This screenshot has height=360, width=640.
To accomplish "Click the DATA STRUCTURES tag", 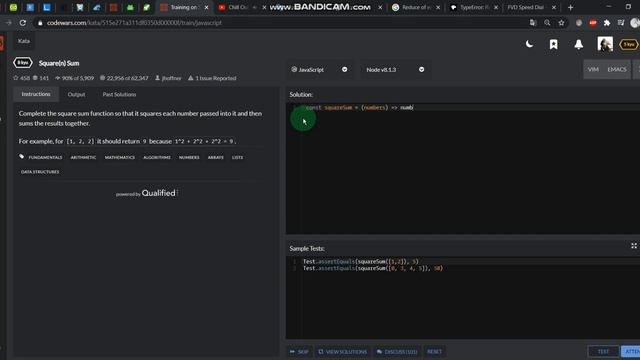I will (40, 172).
